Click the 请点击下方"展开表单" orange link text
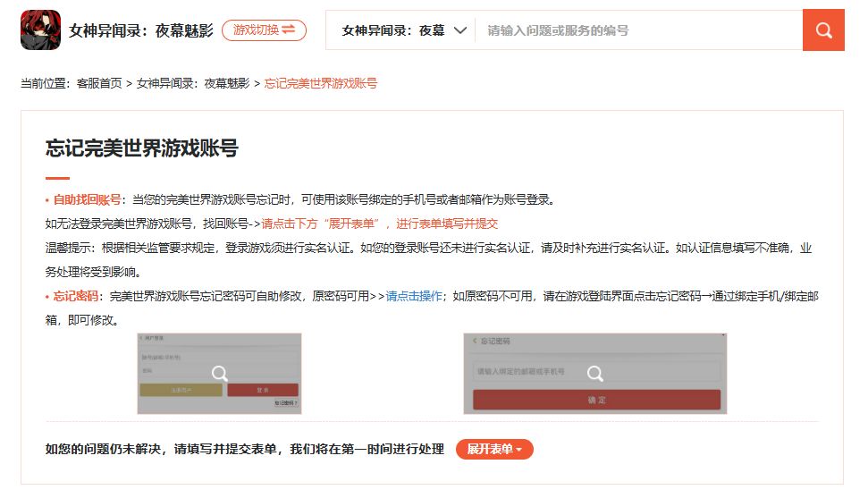868x498 pixels. 379,224
